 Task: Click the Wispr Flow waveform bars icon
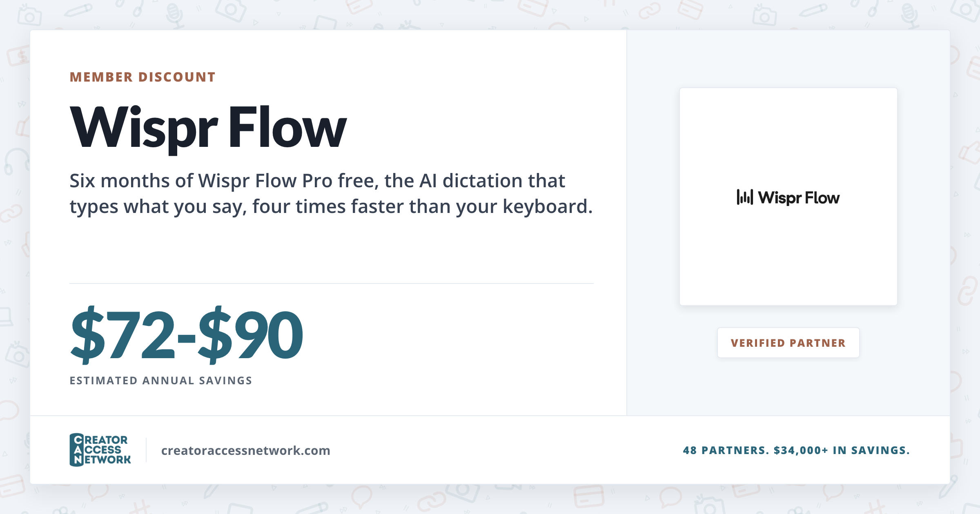[x=745, y=197]
